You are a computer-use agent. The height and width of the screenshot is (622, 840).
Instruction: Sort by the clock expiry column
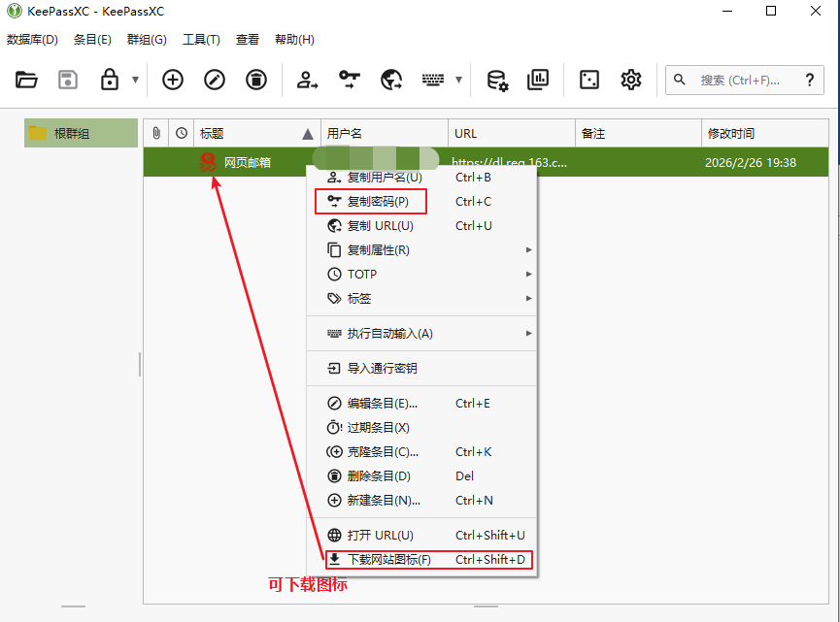(182, 133)
